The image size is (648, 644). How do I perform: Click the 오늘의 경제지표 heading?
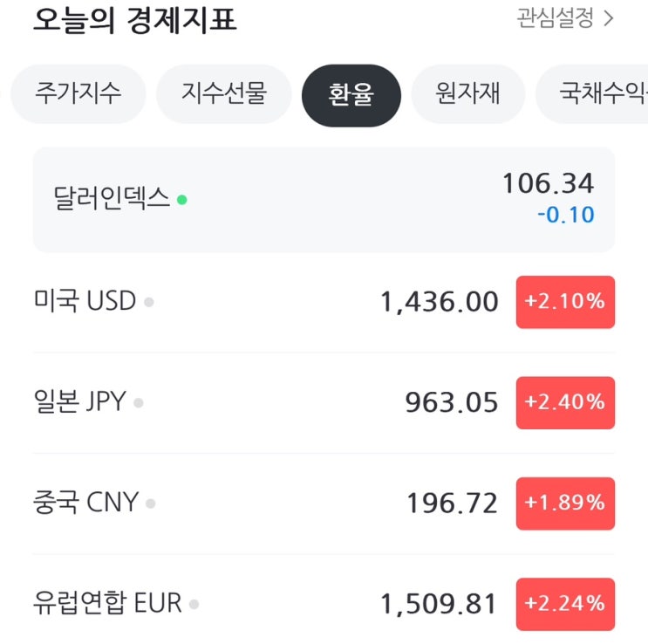coord(135,19)
